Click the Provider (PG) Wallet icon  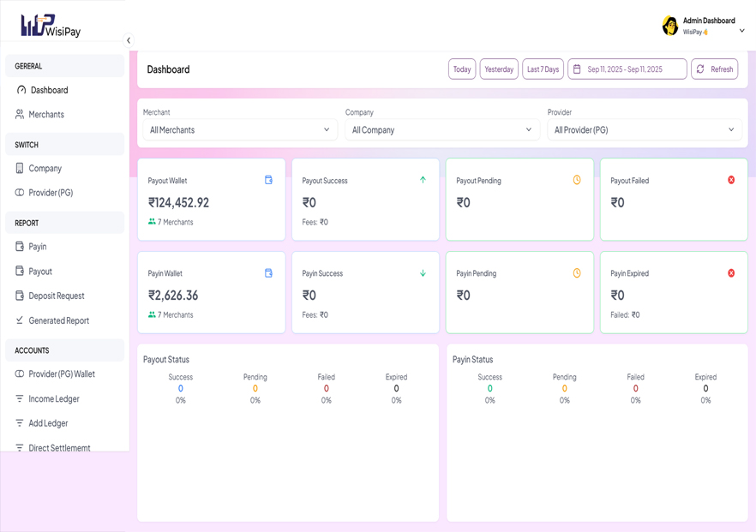coord(19,374)
